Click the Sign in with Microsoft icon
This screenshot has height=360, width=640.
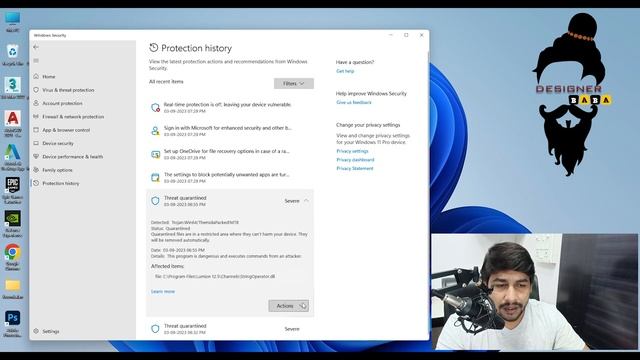[x=155, y=131]
